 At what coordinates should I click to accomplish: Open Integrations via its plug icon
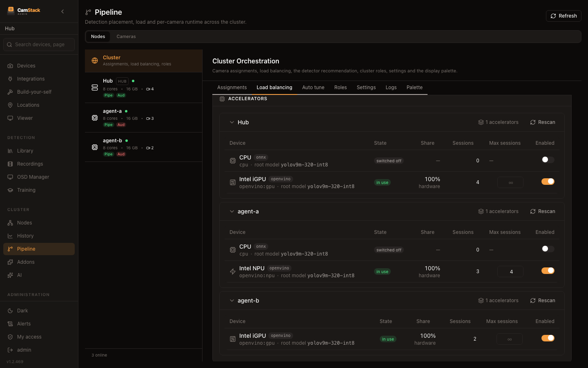(10, 79)
